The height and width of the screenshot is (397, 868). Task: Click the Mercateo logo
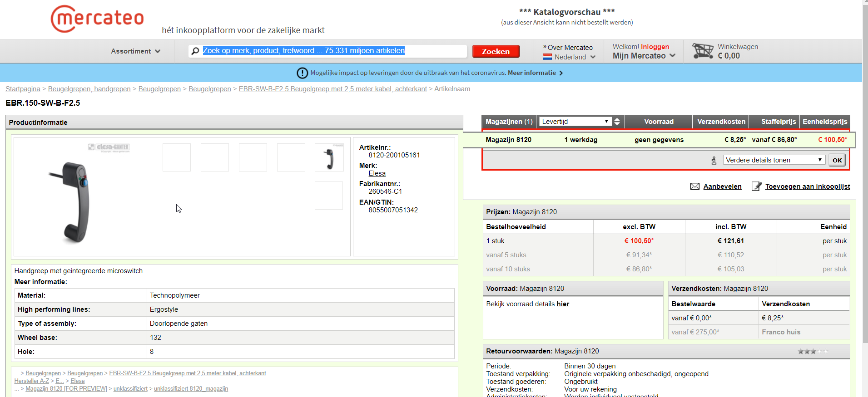pyautogui.click(x=97, y=19)
